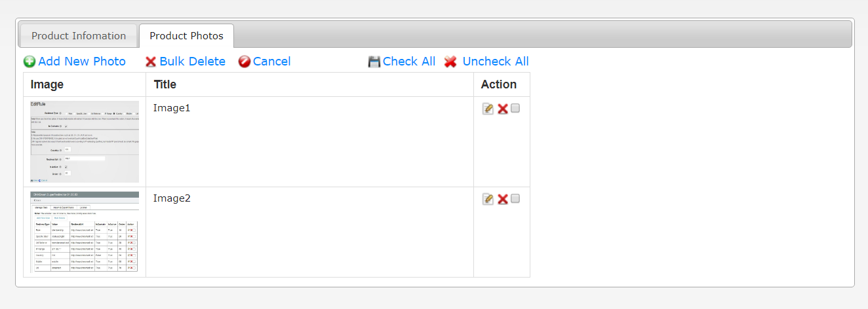Click the floppy disk Check All icon
Image resolution: width=868 pixels, height=309 pixels.
coord(374,62)
